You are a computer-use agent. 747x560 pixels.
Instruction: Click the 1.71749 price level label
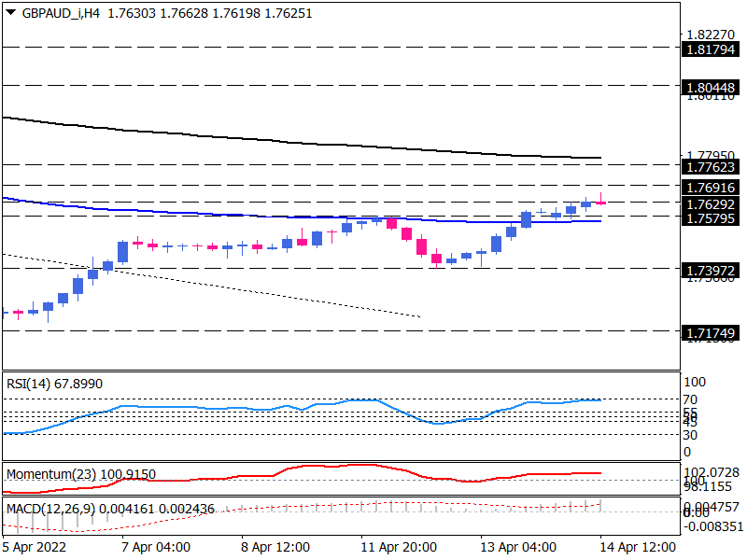click(x=711, y=332)
